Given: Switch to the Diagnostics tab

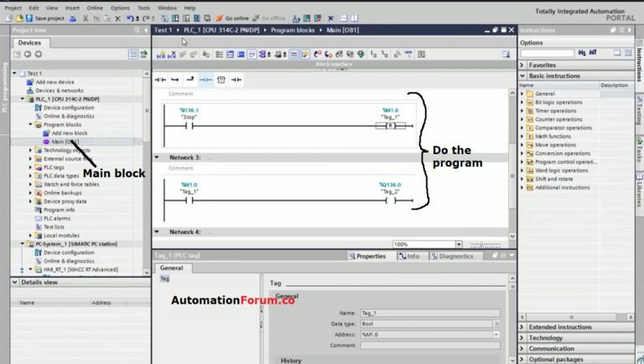Looking at the screenshot, I should click(x=452, y=256).
